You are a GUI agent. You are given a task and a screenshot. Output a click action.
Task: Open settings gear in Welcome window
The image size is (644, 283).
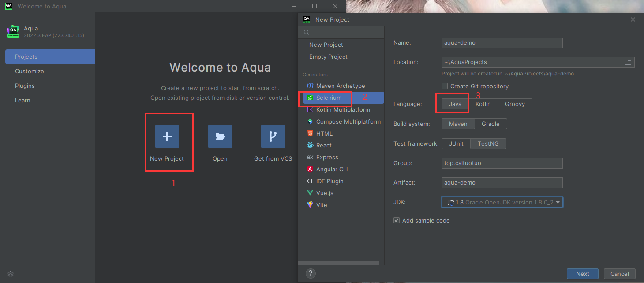pyautogui.click(x=11, y=274)
